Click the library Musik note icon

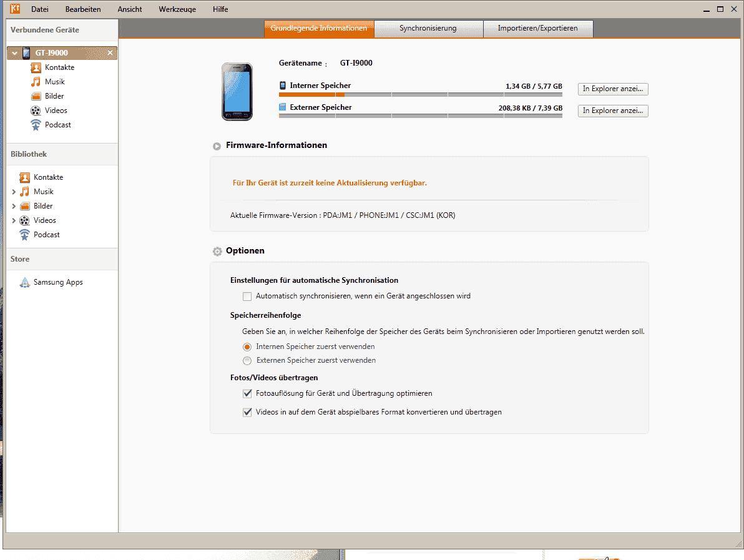pos(25,192)
